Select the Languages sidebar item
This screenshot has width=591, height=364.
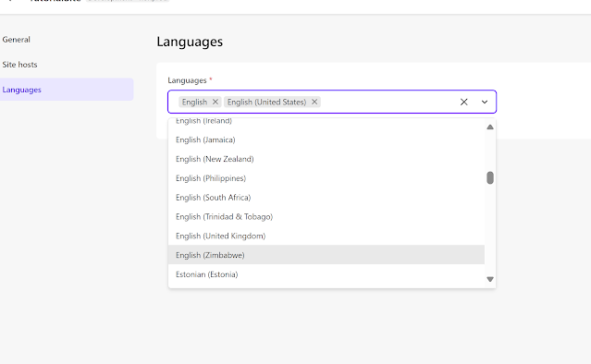(67, 90)
